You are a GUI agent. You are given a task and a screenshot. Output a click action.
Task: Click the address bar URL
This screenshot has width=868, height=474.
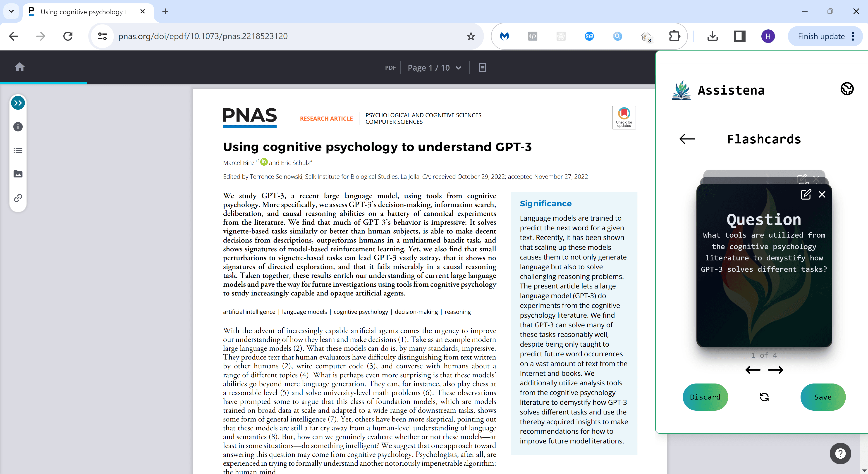click(203, 36)
